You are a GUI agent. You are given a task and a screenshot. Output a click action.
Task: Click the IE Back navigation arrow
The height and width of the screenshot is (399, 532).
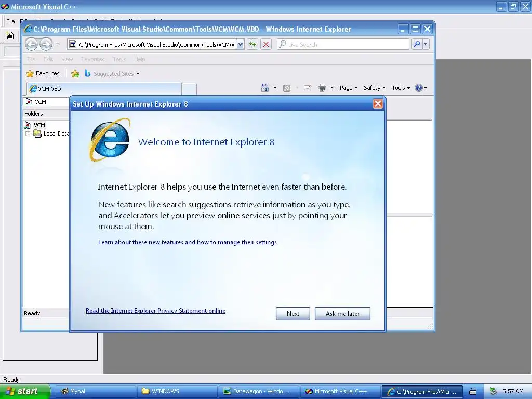[32, 44]
